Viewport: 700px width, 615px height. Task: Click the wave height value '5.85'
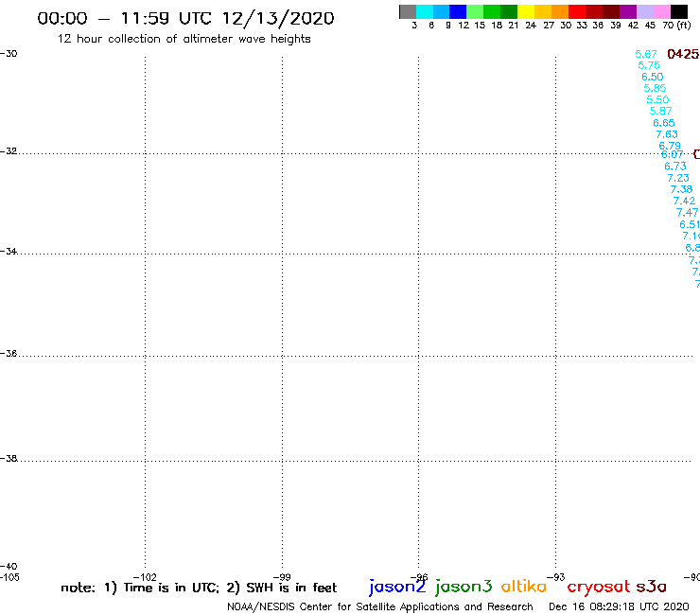point(655,88)
